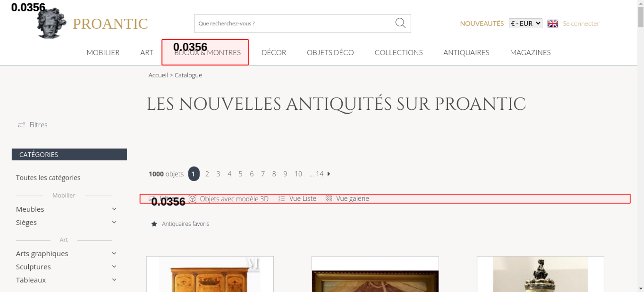
Task: Click the UK flag language icon
Action: click(x=553, y=23)
